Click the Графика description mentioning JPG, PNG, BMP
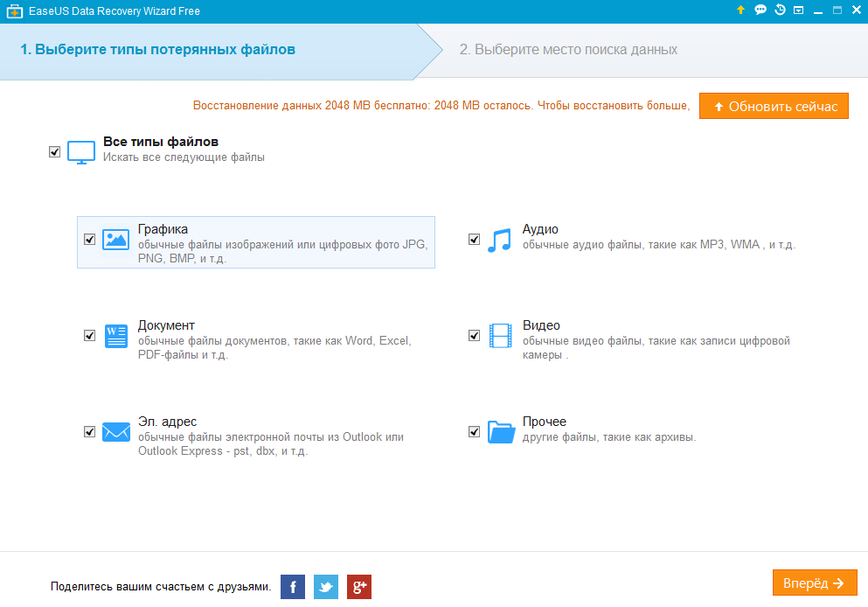This screenshot has height=607, width=868. click(283, 251)
